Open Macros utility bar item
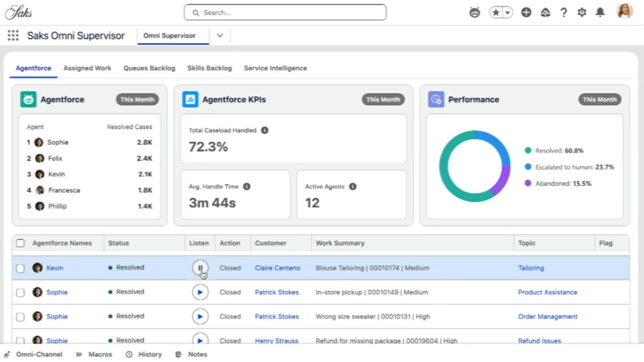The width and height of the screenshot is (644, 362). click(94, 354)
